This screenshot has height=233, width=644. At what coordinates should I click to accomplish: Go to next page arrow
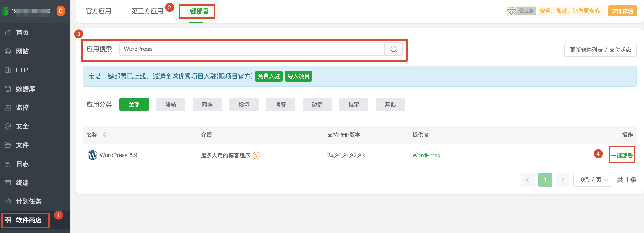[x=562, y=179]
